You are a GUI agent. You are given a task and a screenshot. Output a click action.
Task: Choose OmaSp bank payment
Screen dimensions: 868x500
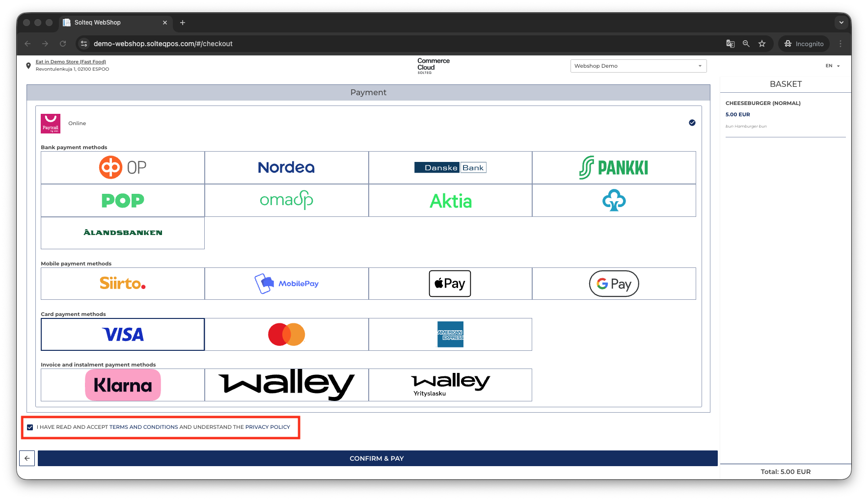287,201
